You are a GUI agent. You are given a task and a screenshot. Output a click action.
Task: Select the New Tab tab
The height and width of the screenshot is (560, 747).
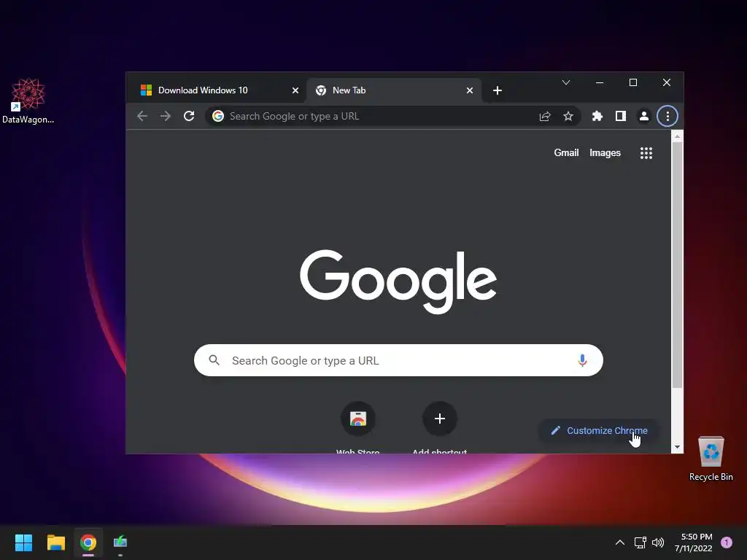click(394, 90)
